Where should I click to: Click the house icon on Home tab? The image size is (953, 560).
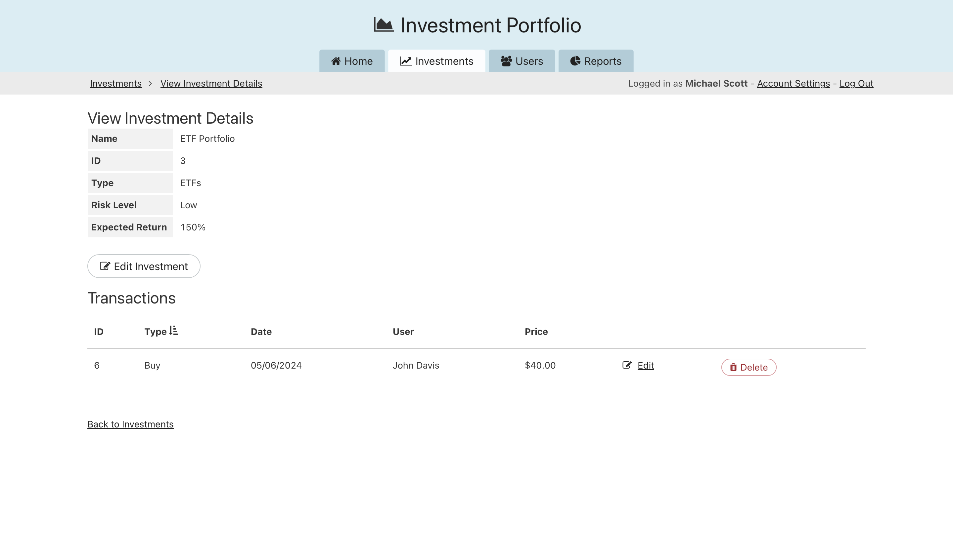(336, 61)
